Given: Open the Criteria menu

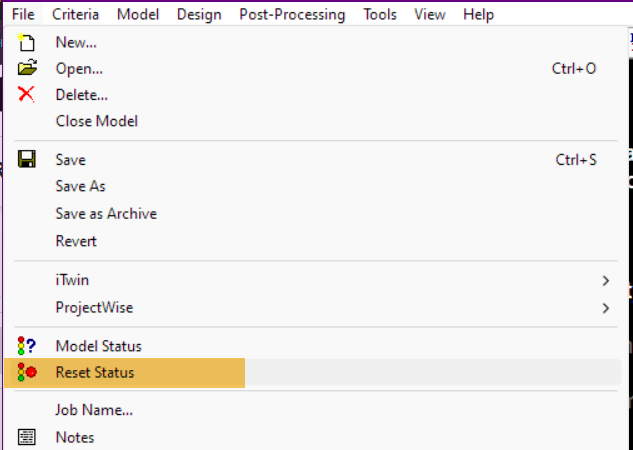Looking at the screenshot, I should coord(75,15).
